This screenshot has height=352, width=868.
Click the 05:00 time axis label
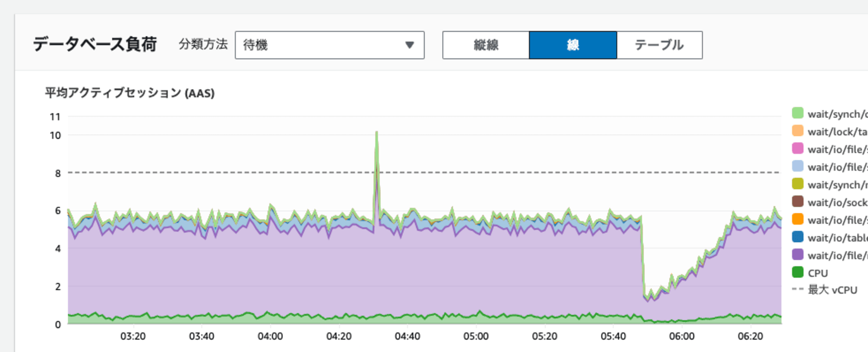476,336
